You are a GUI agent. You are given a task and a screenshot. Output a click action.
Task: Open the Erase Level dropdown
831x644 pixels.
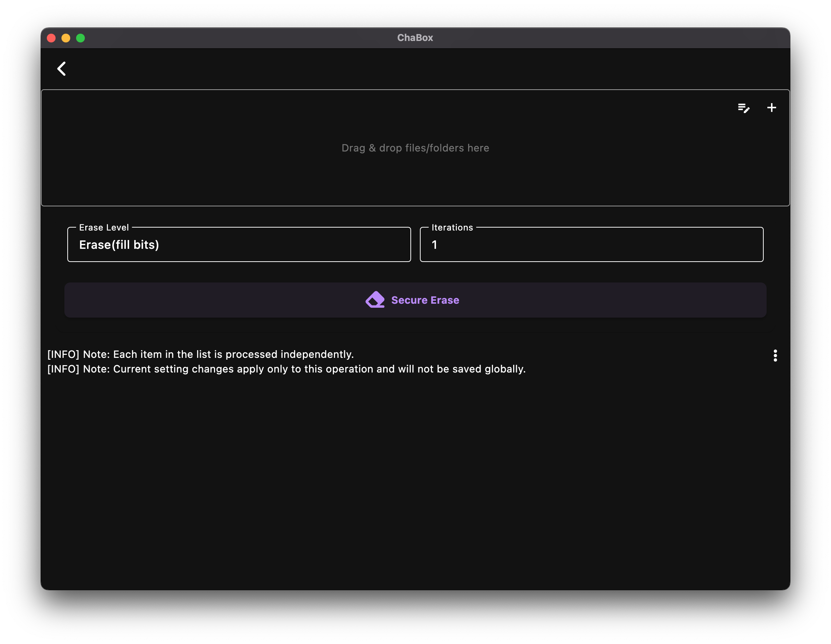pos(239,244)
